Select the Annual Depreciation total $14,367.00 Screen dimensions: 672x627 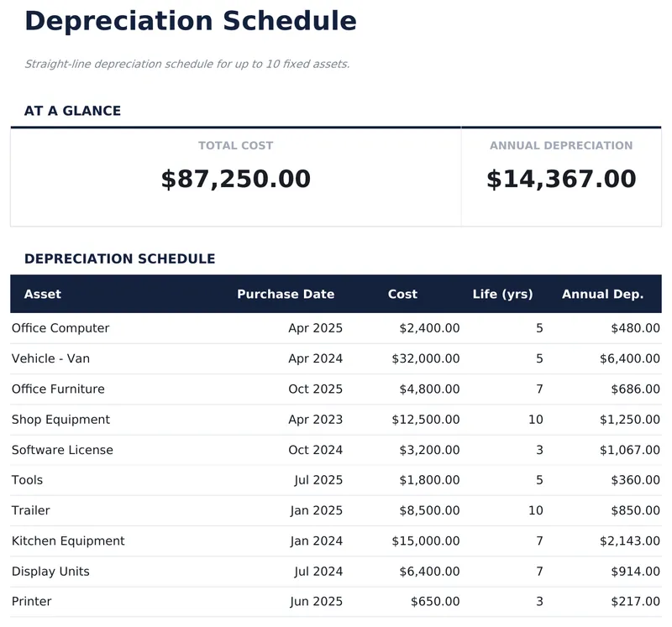pyautogui.click(x=561, y=180)
